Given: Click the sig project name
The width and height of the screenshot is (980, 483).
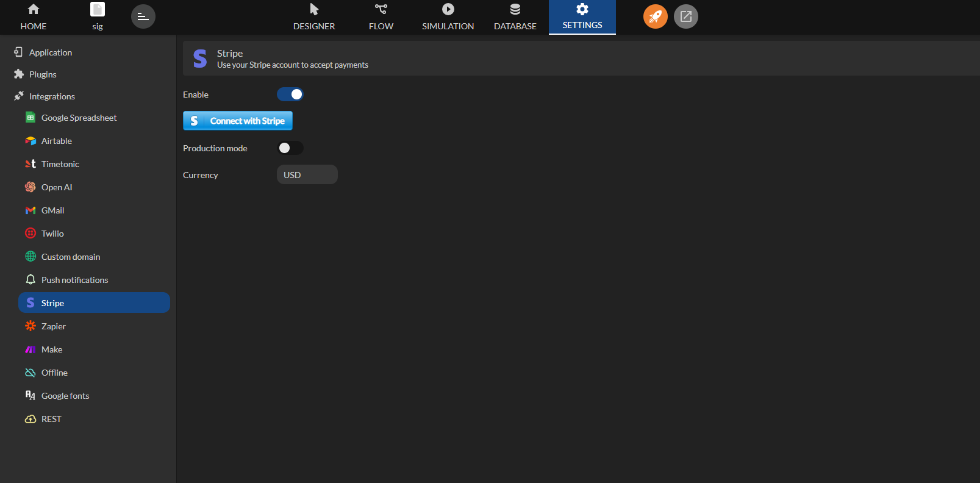Looking at the screenshot, I should coord(98,26).
